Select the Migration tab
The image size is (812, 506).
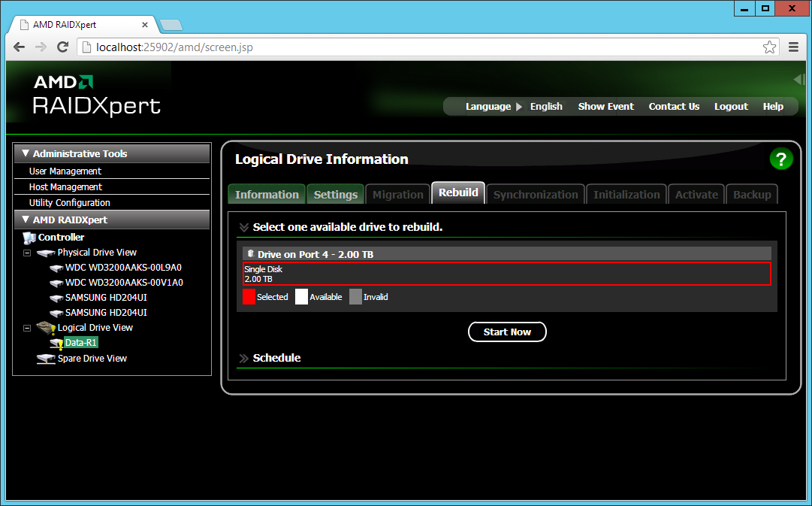tap(397, 195)
